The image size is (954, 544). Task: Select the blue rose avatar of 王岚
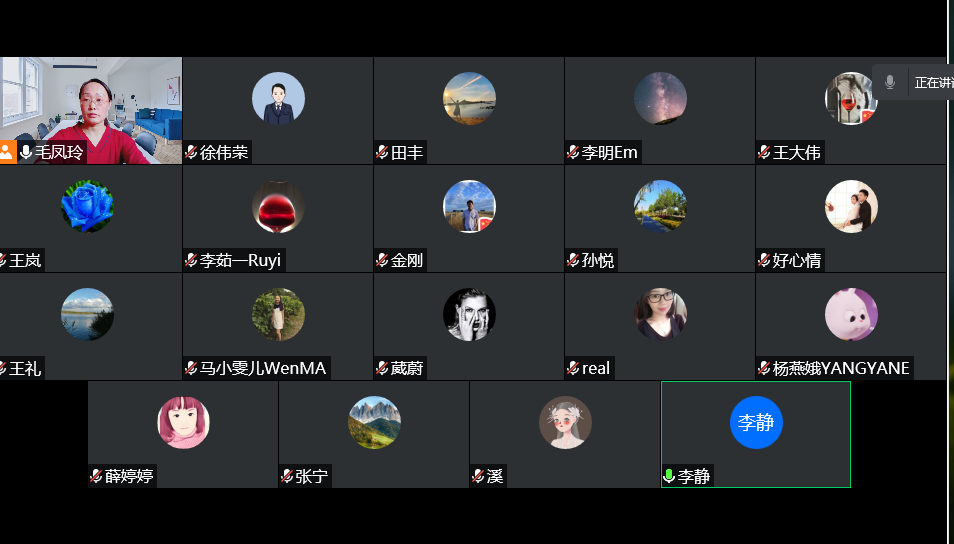tap(87, 206)
